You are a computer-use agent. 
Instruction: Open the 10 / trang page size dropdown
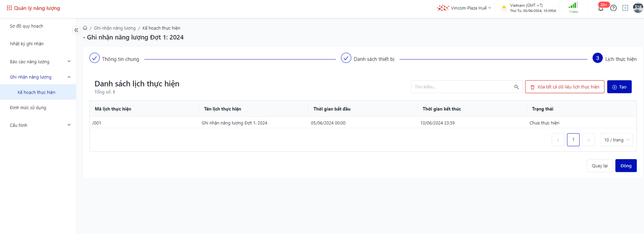(x=616, y=140)
